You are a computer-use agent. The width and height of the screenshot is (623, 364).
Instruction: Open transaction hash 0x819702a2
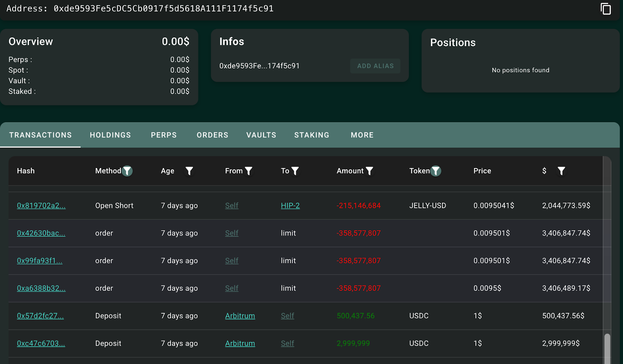click(41, 206)
